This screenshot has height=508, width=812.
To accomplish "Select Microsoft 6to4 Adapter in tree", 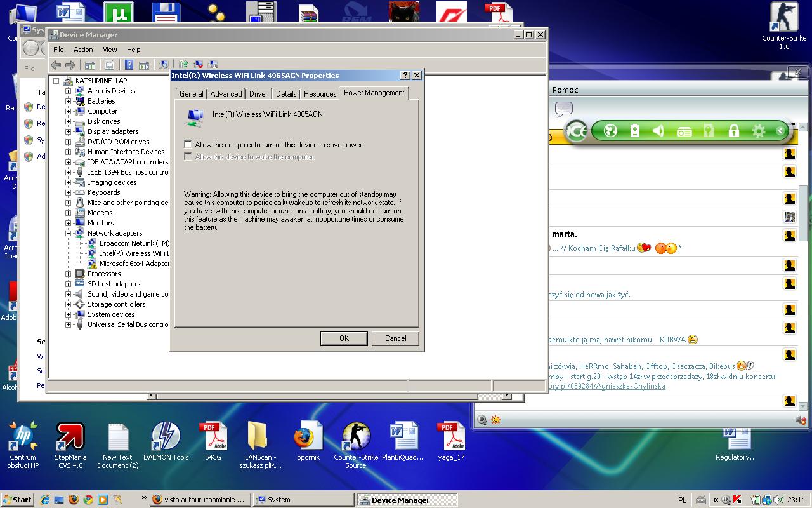I will click(x=134, y=264).
